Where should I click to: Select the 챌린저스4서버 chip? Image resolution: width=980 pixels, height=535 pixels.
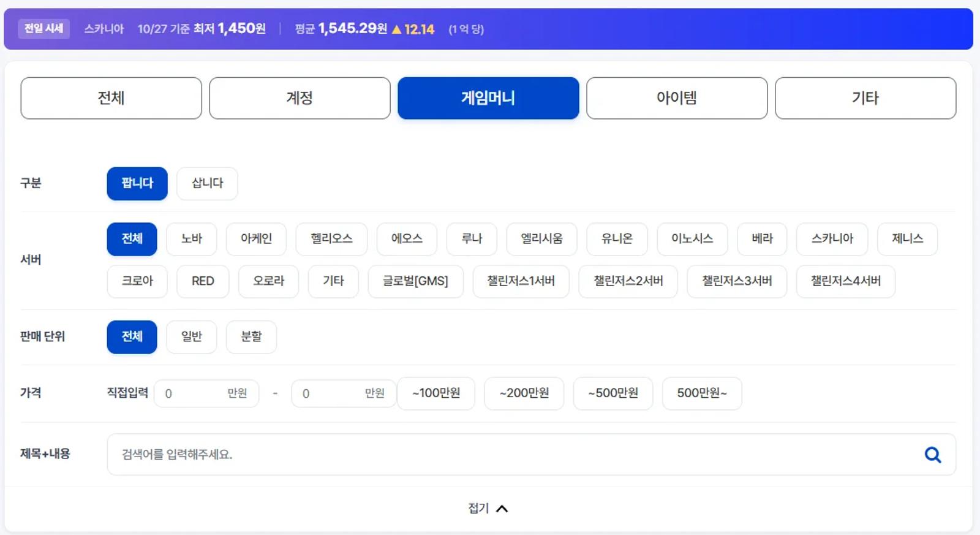[846, 281]
